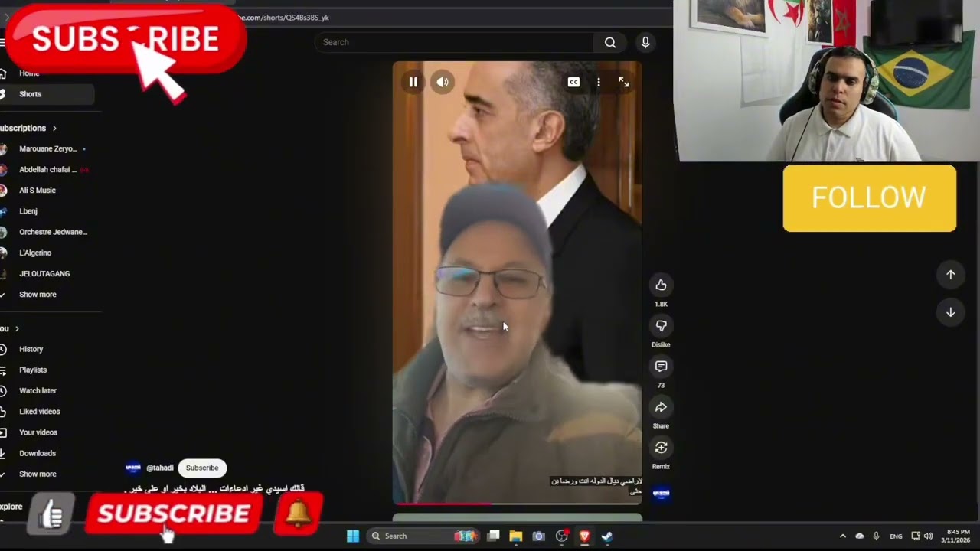
Task: Open Steam from the taskbar
Action: tap(606, 536)
